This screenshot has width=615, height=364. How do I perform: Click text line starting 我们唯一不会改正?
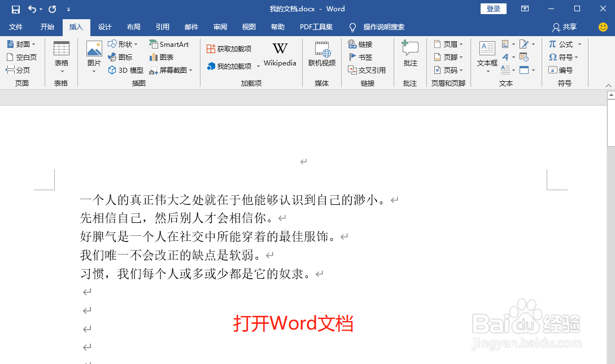170,255
